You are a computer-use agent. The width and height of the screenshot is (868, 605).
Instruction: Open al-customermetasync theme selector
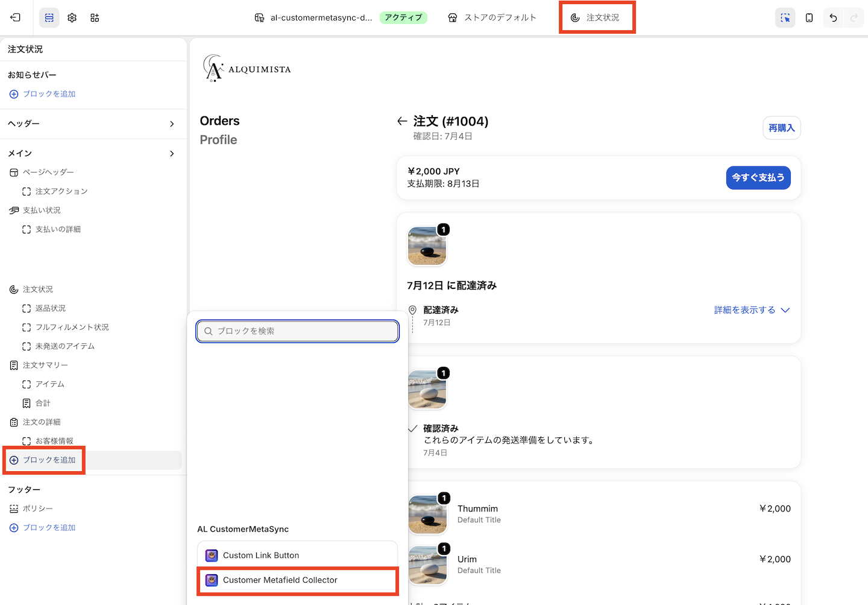click(x=313, y=17)
